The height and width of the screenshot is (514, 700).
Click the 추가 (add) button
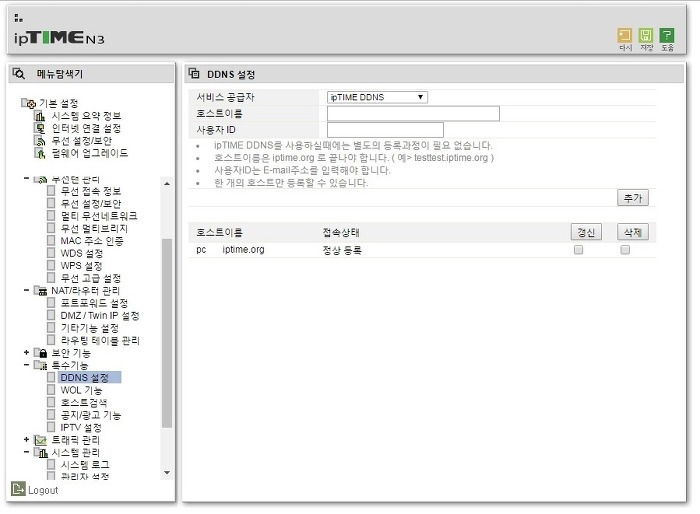[633, 198]
